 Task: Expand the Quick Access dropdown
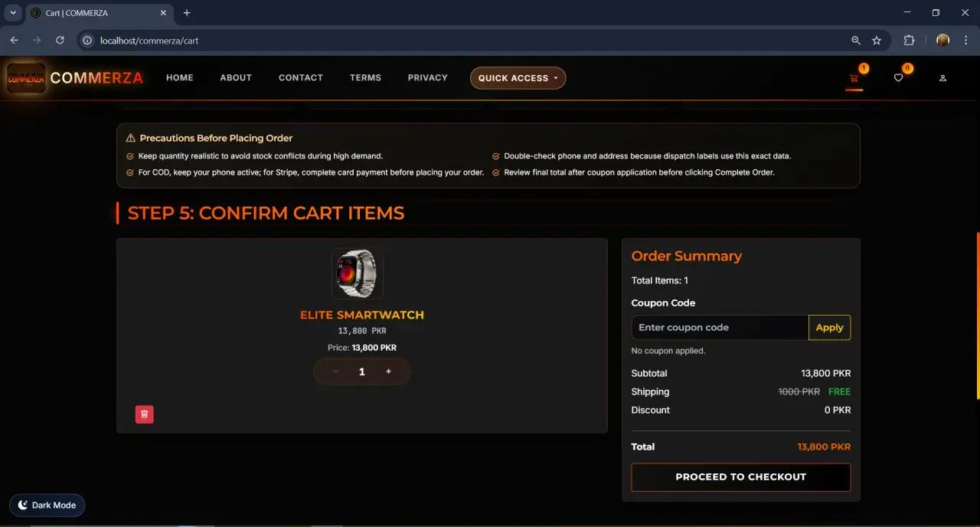point(518,78)
